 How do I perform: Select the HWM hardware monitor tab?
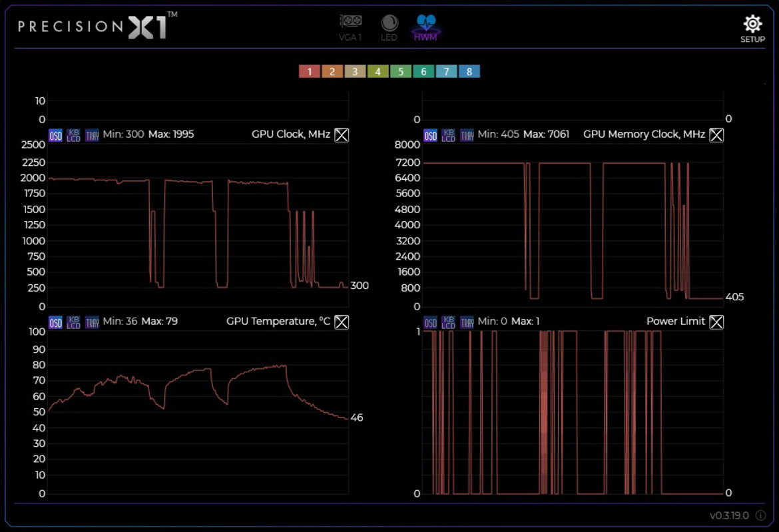pos(425,27)
